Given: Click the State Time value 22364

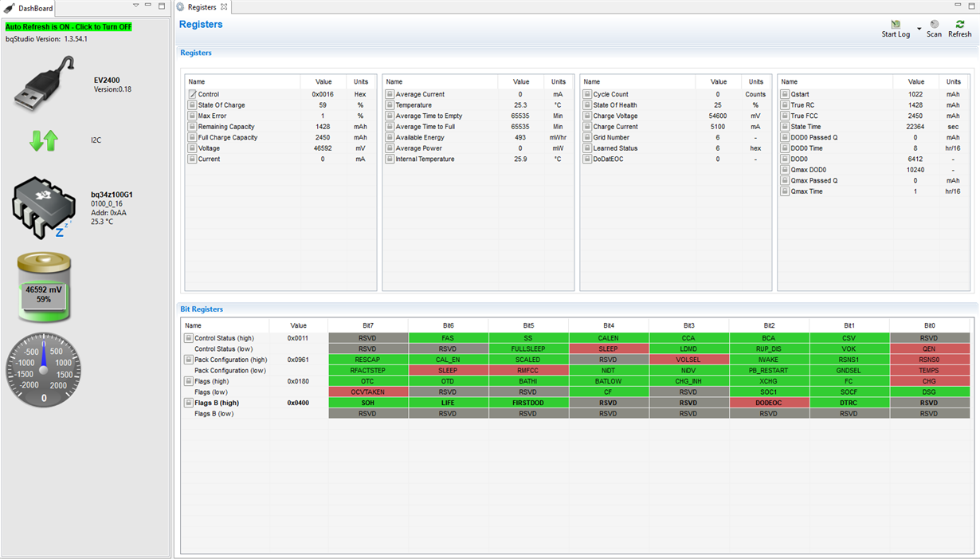Looking at the screenshot, I should (915, 127).
